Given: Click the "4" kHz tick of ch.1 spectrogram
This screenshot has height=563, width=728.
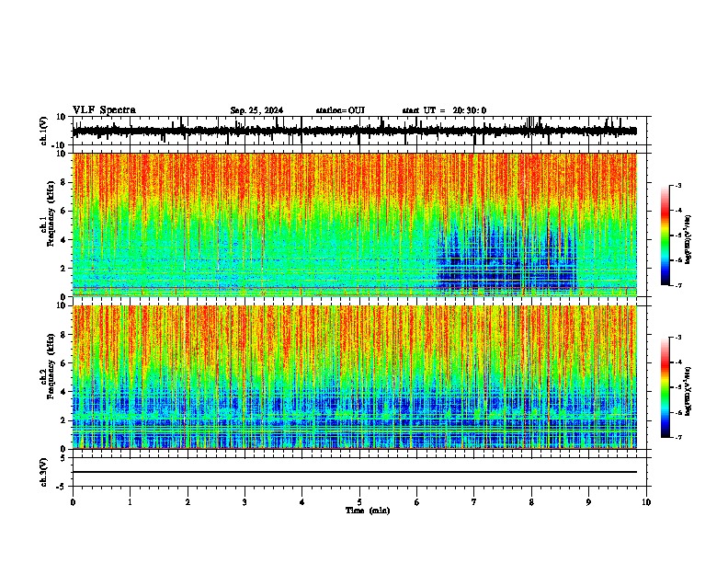Looking at the screenshot, I should 64,240.
